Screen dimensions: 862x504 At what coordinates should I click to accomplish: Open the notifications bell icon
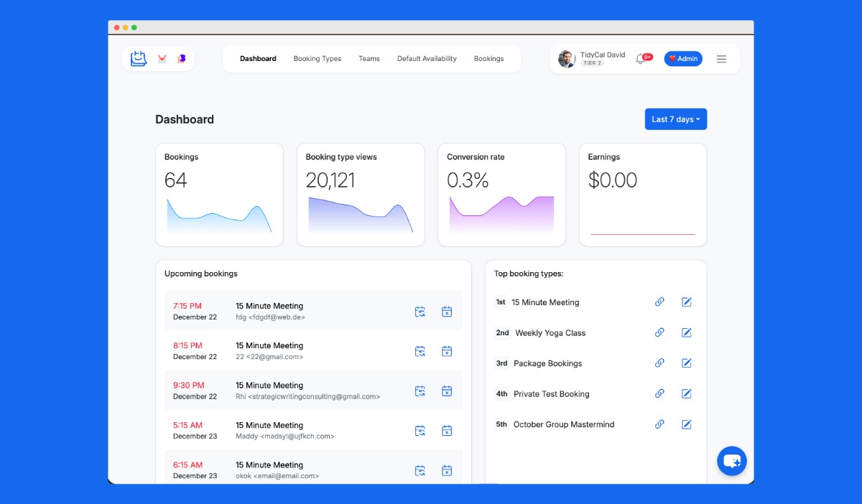[x=640, y=59]
